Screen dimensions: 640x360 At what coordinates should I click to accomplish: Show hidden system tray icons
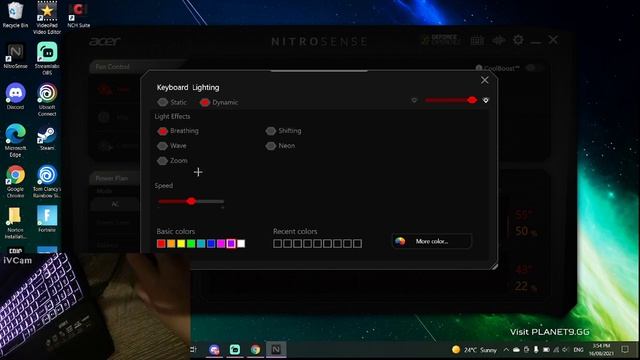(506, 350)
